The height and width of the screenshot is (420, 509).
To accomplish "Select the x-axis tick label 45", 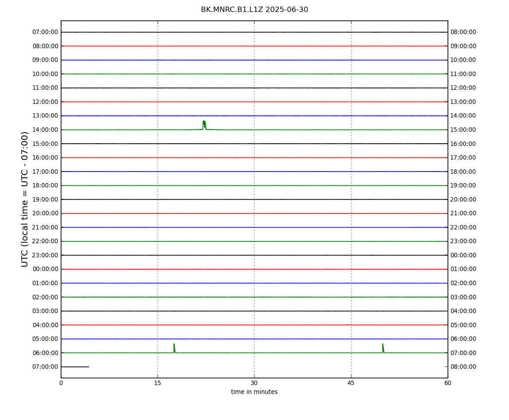I will [x=351, y=383].
